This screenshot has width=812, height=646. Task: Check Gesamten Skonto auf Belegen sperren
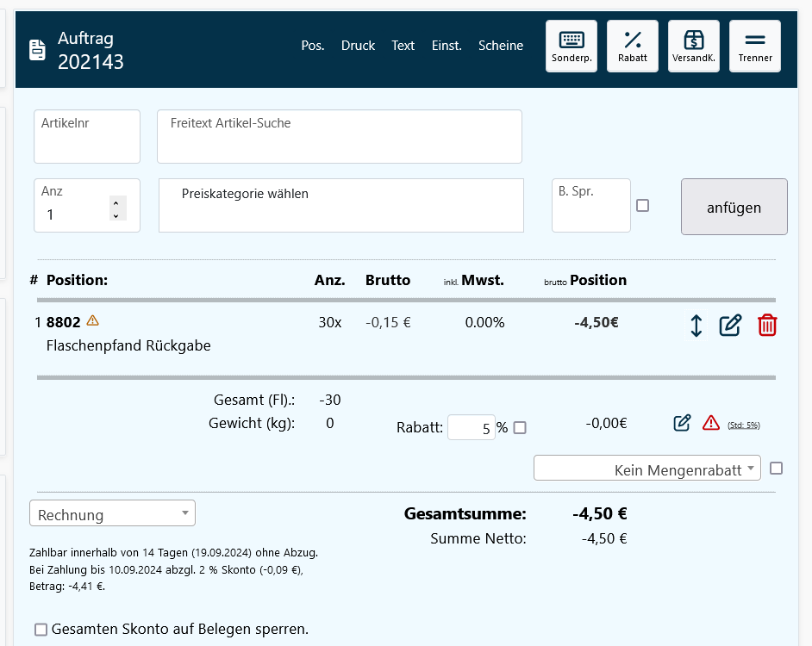(x=41, y=630)
